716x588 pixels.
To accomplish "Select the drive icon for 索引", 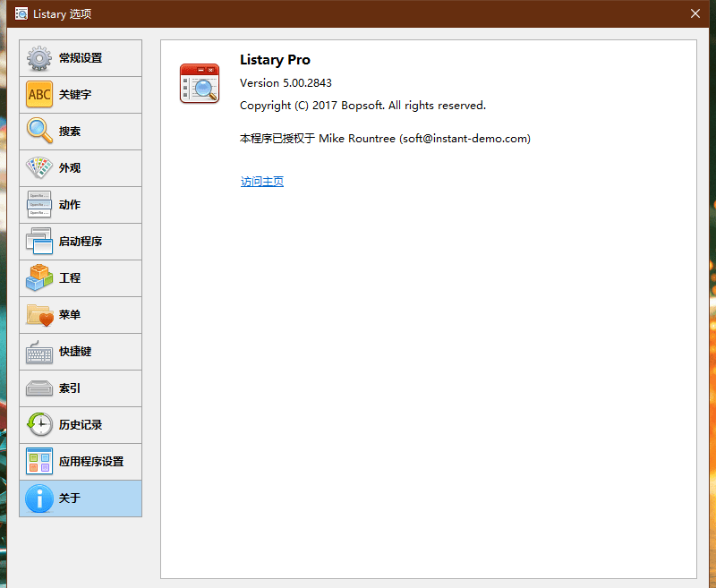I will pyautogui.click(x=39, y=388).
